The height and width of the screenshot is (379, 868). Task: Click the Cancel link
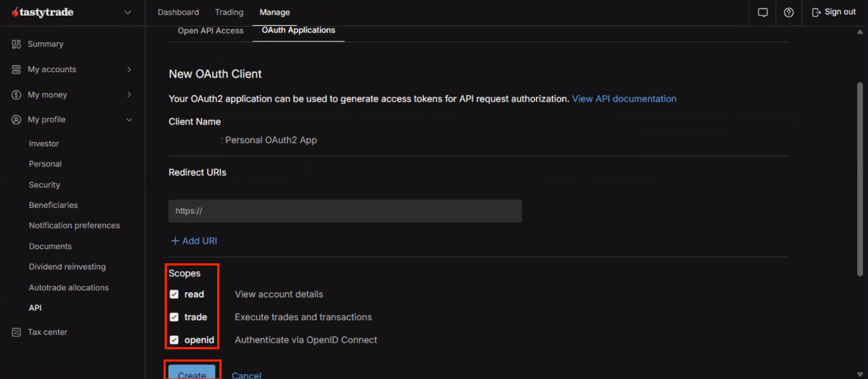click(x=247, y=375)
